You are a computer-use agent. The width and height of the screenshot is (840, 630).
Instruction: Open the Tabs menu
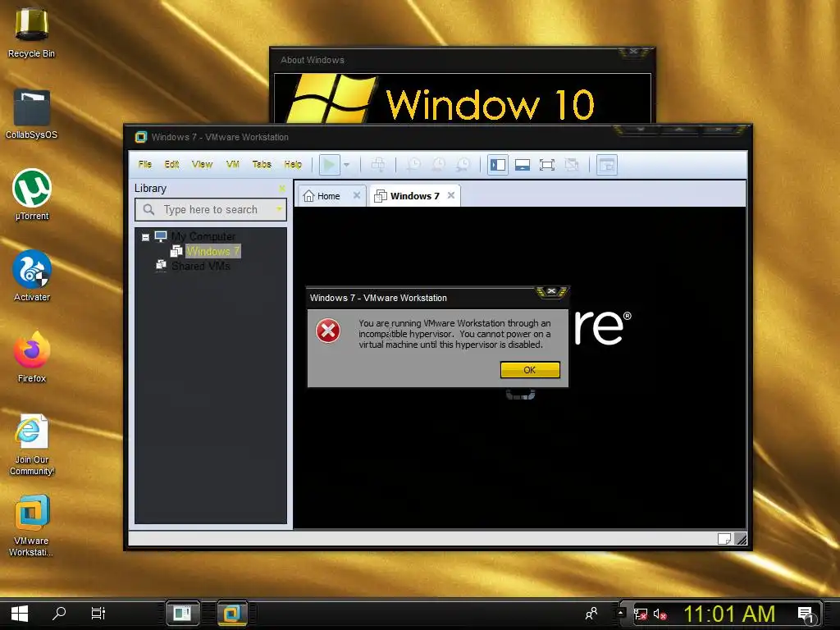262,164
